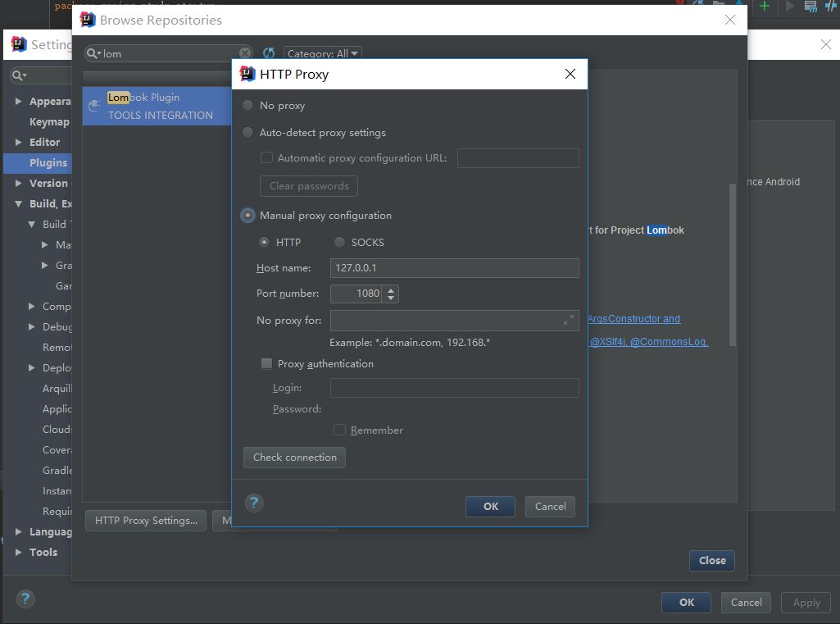Screen dimensions: 840x624
Task: Click Apply in Settings dialog
Action: (x=806, y=603)
